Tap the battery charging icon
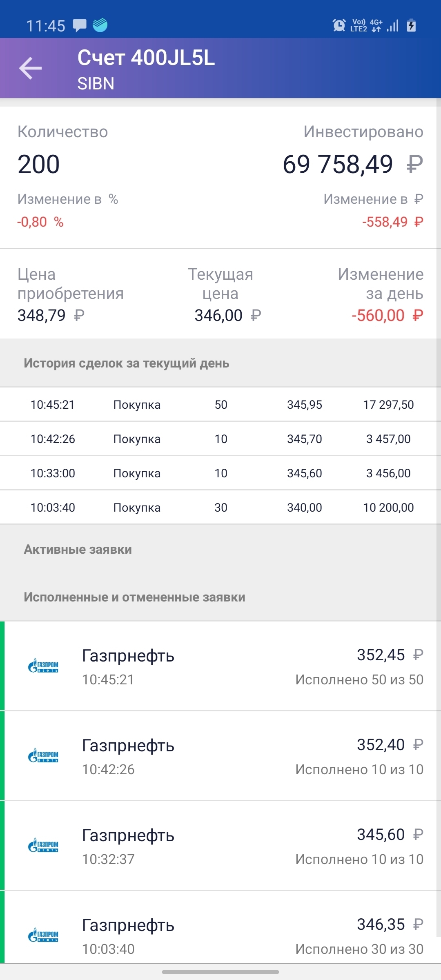 411,25
